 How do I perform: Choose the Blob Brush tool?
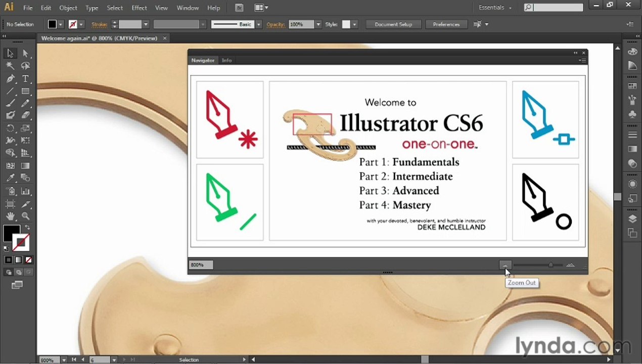click(x=10, y=115)
